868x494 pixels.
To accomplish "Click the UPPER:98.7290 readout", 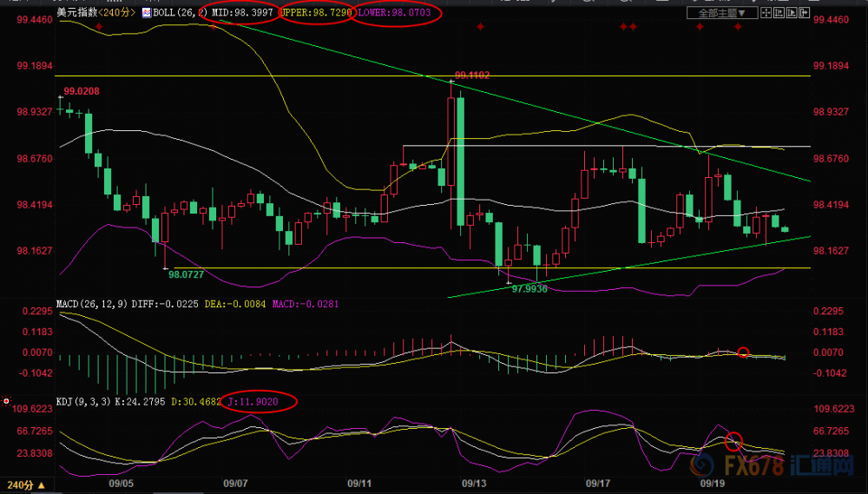I will [316, 12].
